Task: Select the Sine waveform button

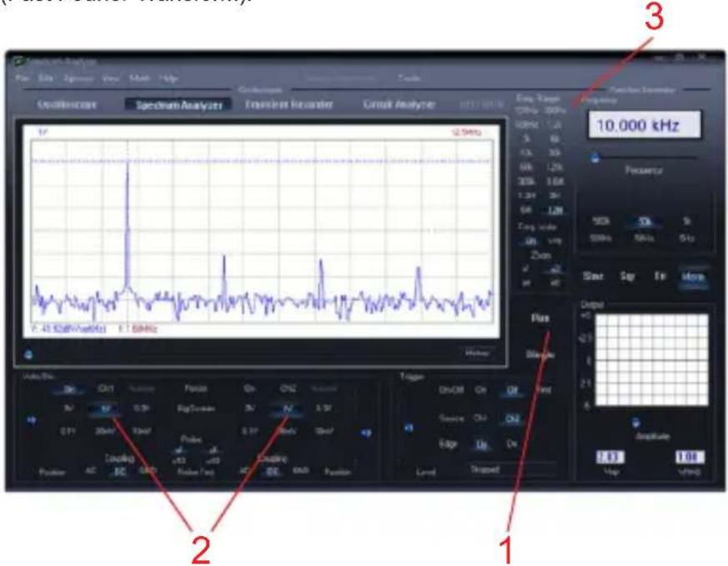Action: [x=593, y=276]
